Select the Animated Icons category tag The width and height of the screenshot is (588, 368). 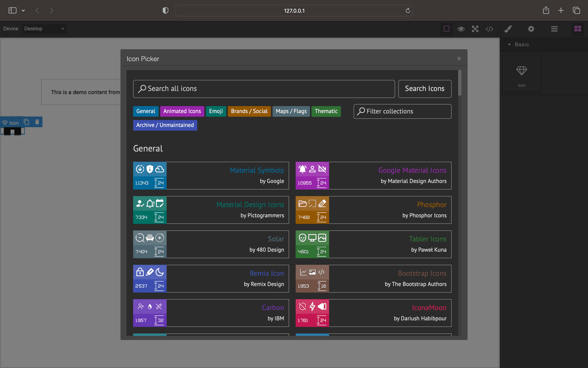pos(182,111)
